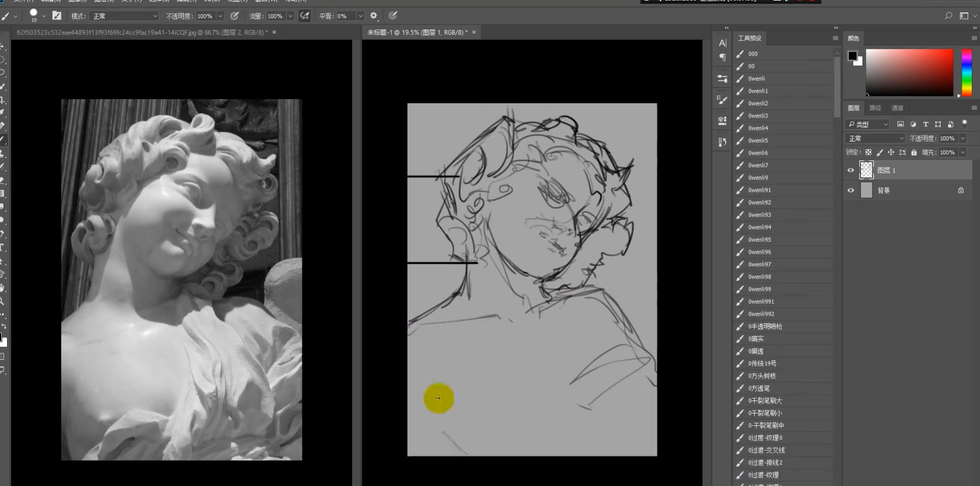Toggle lock transparent pixels
The height and width of the screenshot is (486, 980).
(x=868, y=153)
